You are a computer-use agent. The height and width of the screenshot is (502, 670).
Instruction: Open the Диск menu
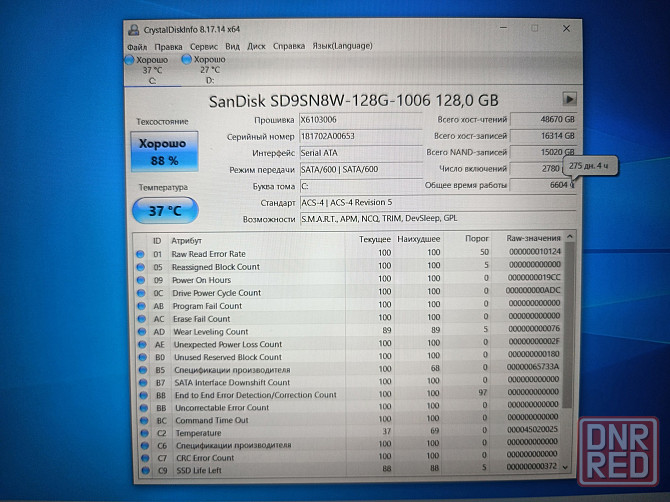click(x=256, y=46)
